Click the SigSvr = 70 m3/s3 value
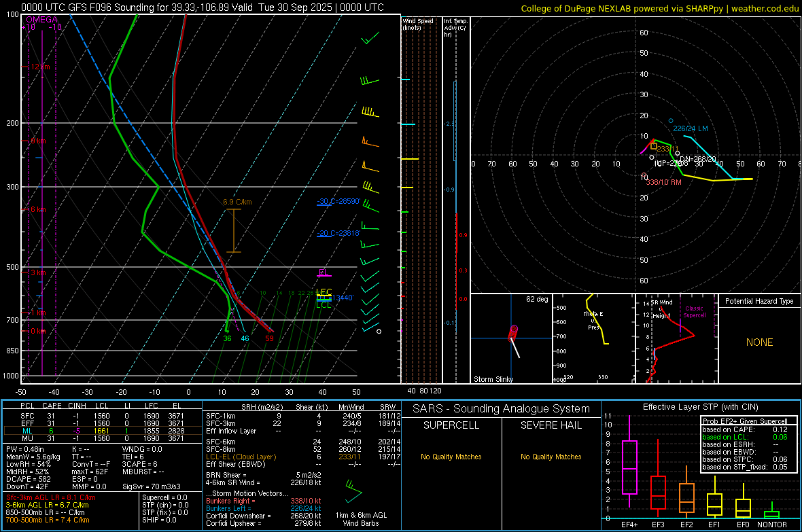 click(152, 486)
